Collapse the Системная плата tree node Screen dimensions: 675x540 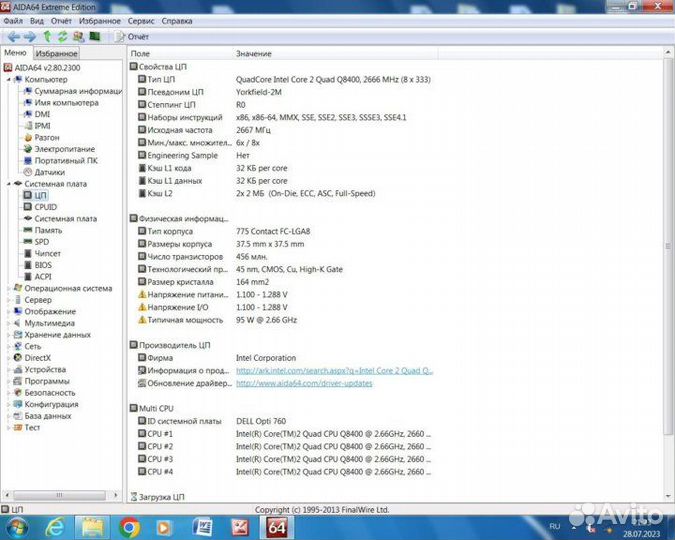point(8,184)
